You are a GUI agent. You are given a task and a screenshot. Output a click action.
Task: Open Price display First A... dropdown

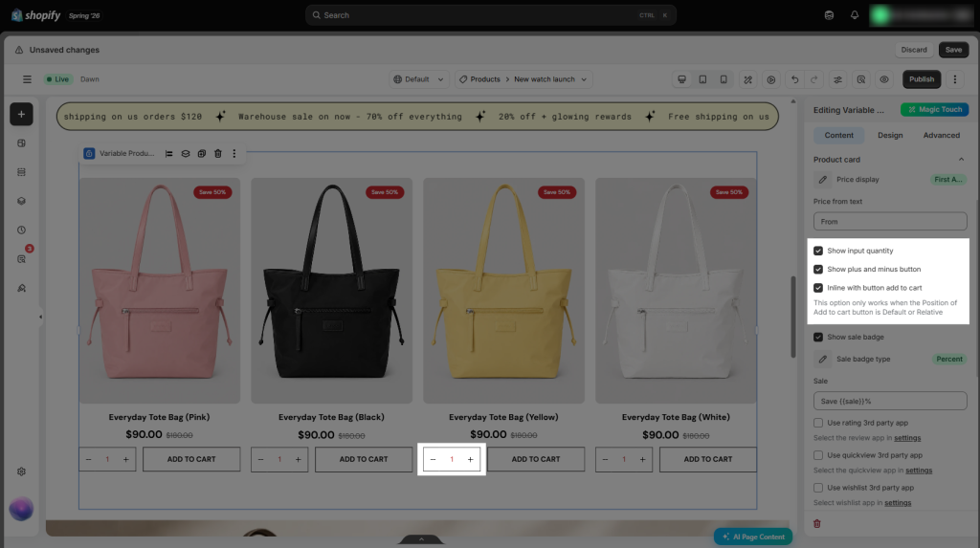click(x=948, y=180)
